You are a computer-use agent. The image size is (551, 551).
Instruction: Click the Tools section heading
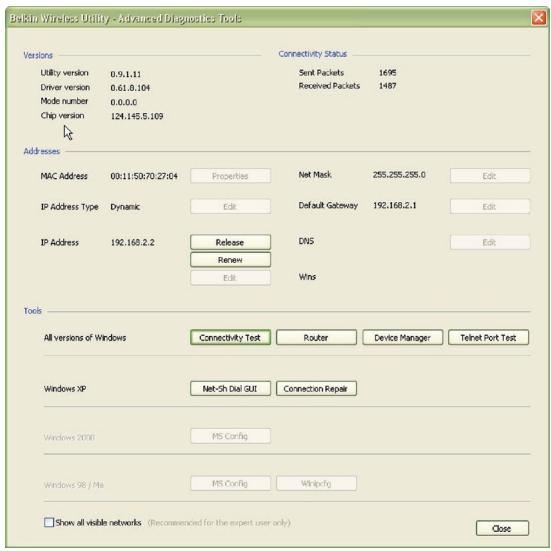coord(33,311)
